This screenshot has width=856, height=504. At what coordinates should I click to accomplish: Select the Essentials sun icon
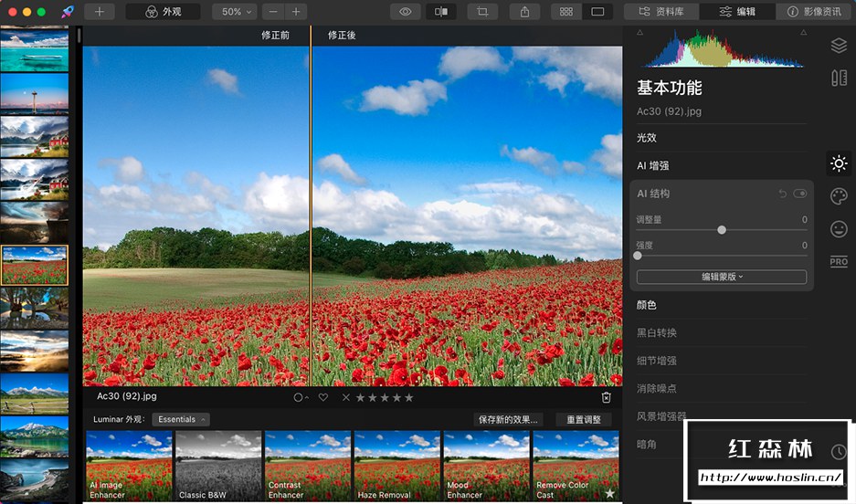[x=839, y=163]
